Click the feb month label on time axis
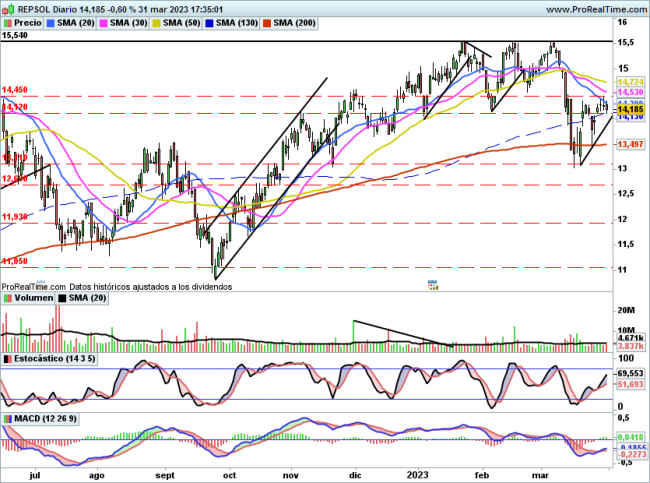The width and height of the screenshot is (650, 483). point(482,475)
